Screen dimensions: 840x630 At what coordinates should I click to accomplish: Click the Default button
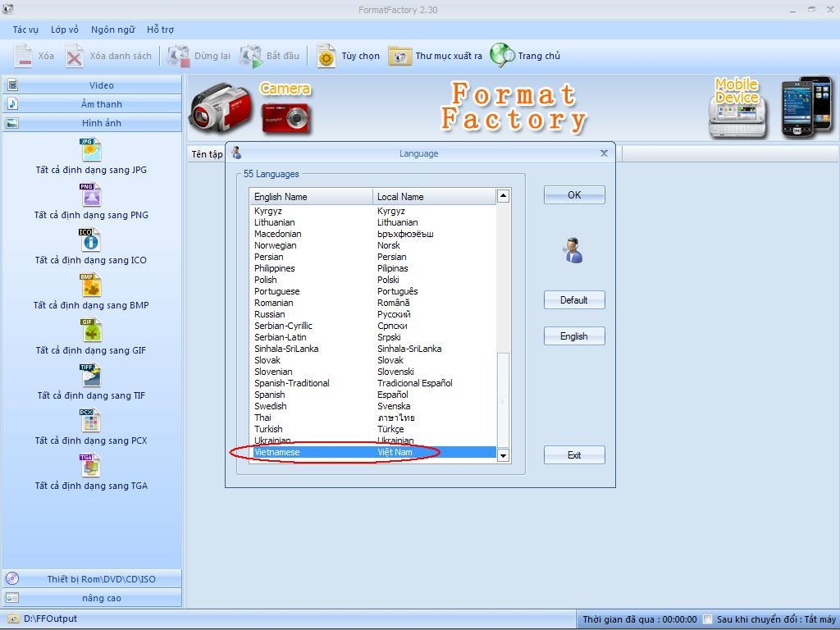(x=574, y=300)
